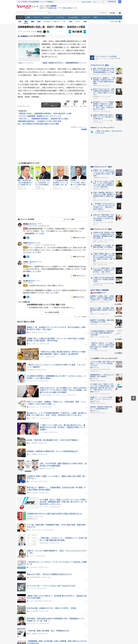Share 勝俣範之 comment on X
Viewport: 138px width, 644px height.
coord(25,238)
